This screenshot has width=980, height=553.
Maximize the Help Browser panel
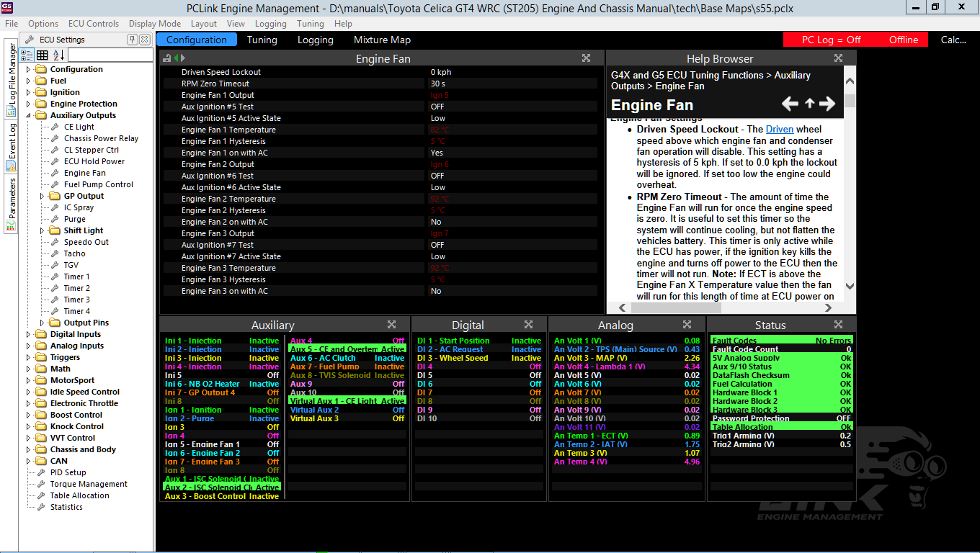[838, 58]
